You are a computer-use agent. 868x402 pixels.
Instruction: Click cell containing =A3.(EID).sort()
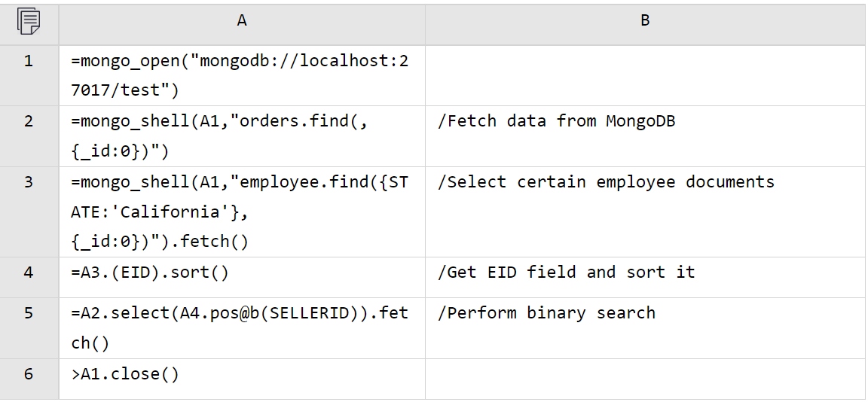241,273
